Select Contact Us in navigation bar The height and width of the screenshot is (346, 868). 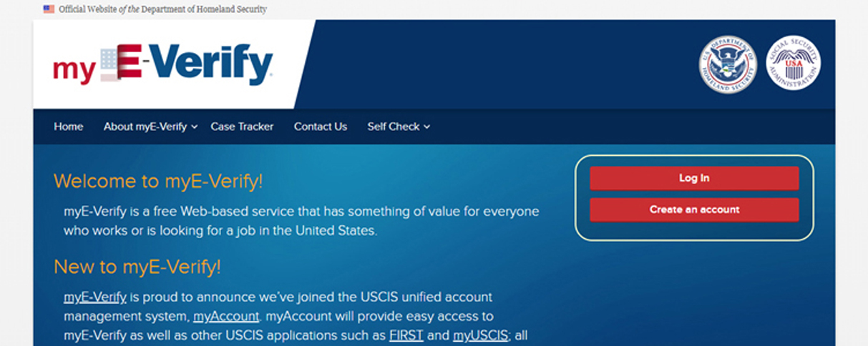click(x=321, y=127)
